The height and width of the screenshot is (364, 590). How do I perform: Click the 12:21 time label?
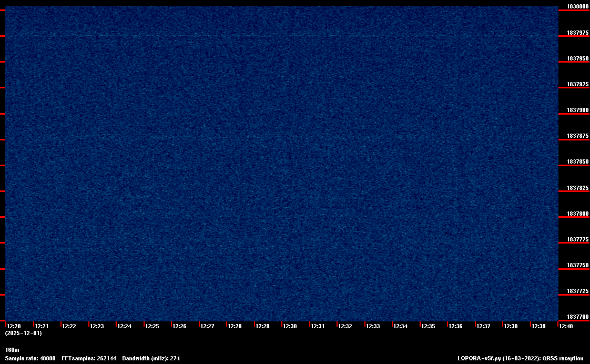point(42,326)
